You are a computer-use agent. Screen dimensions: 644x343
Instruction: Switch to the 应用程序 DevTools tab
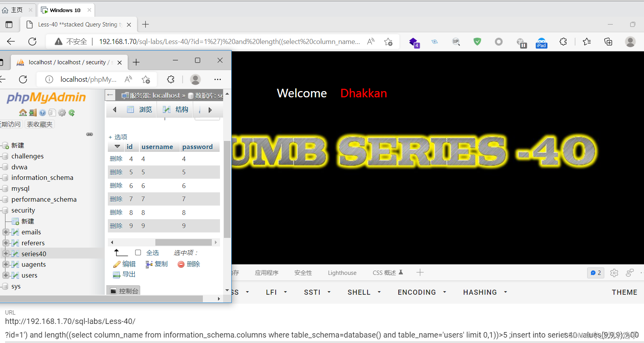pyautogui.click(x=267, y=273)
